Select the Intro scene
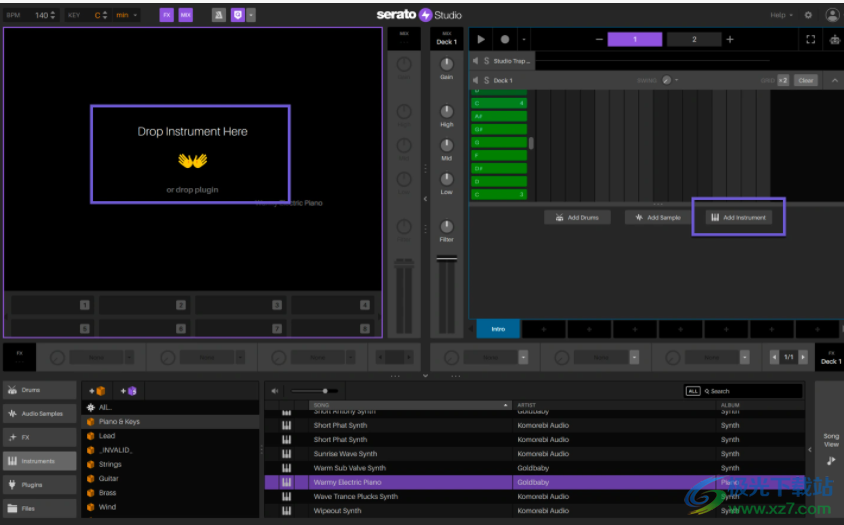Image resolution: width=844 pixels, height=525 pixels. coord(498,328)
